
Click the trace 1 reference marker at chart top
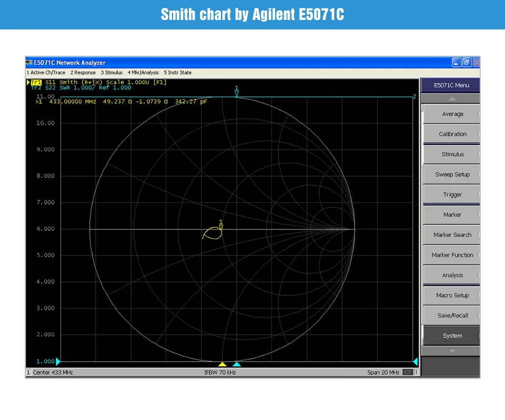coord(237,93)
